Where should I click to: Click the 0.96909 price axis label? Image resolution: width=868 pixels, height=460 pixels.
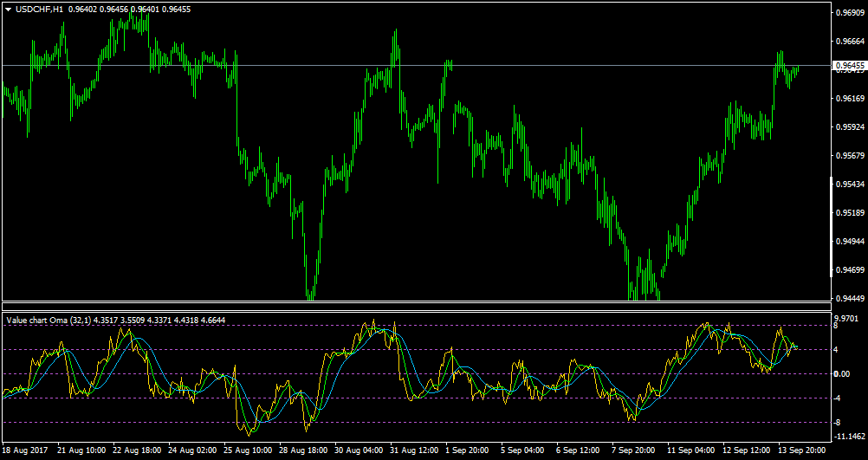coord(850,12)
